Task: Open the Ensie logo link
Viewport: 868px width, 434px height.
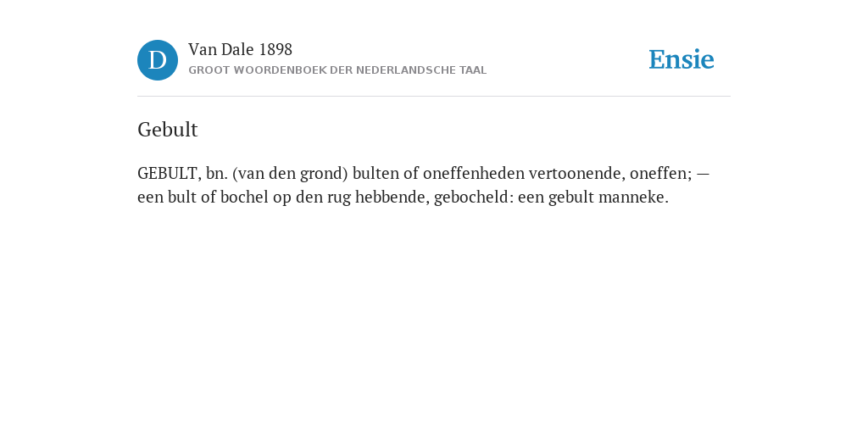Action: point(682,60)
